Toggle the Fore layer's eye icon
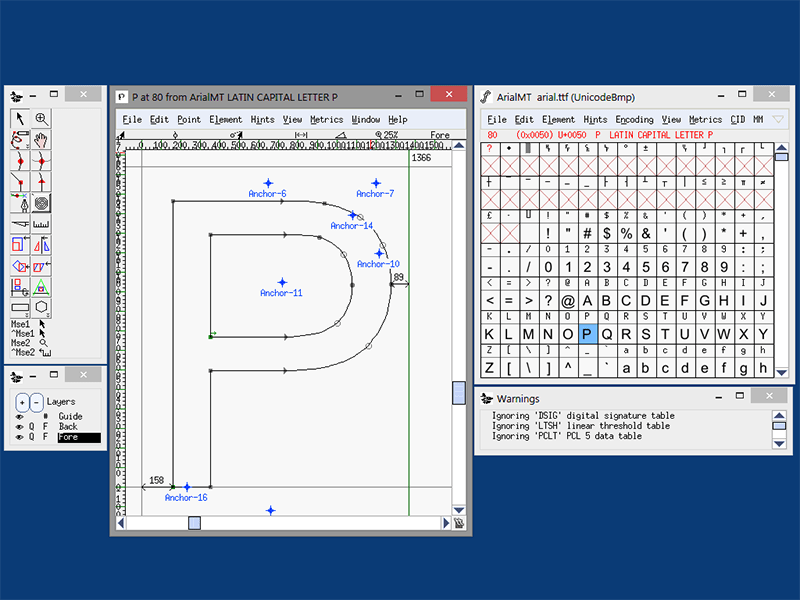800x600 pixels. (x=19, y=438)
